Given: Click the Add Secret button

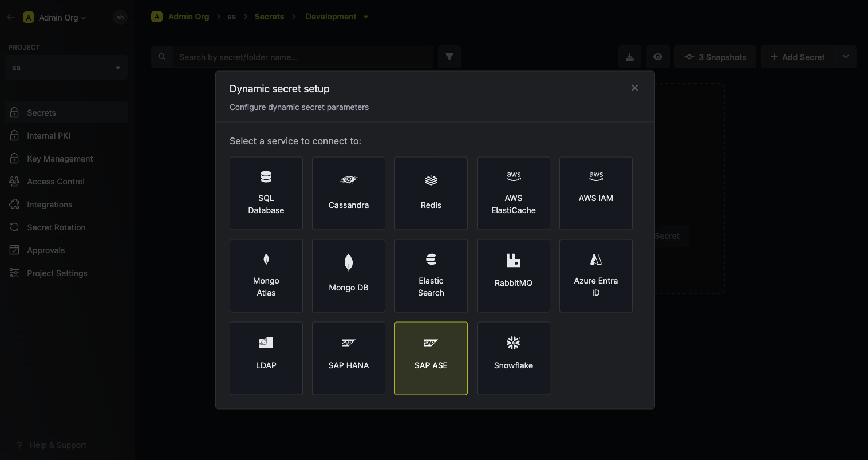Looking at the screenshot, I should tap(798, 57).
